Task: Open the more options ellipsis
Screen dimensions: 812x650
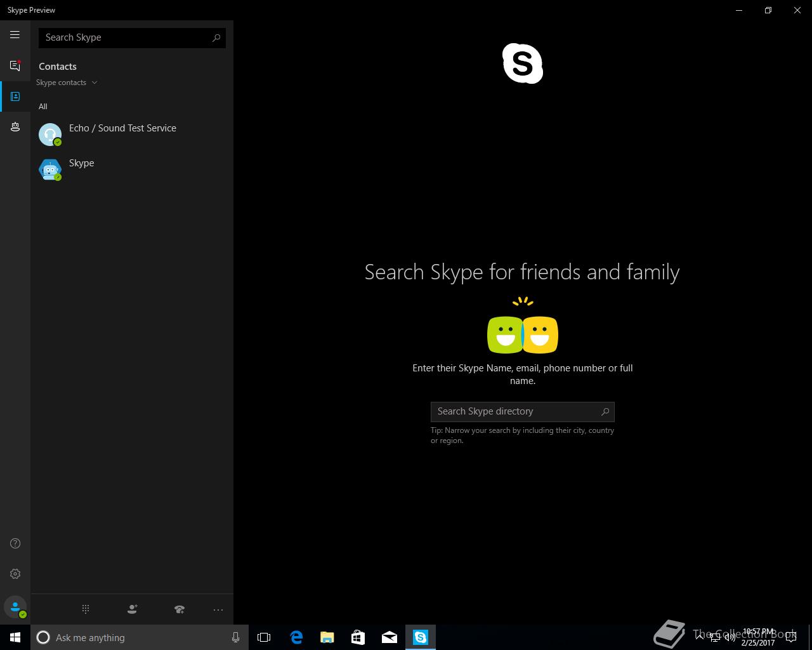Action: [218, 610]
